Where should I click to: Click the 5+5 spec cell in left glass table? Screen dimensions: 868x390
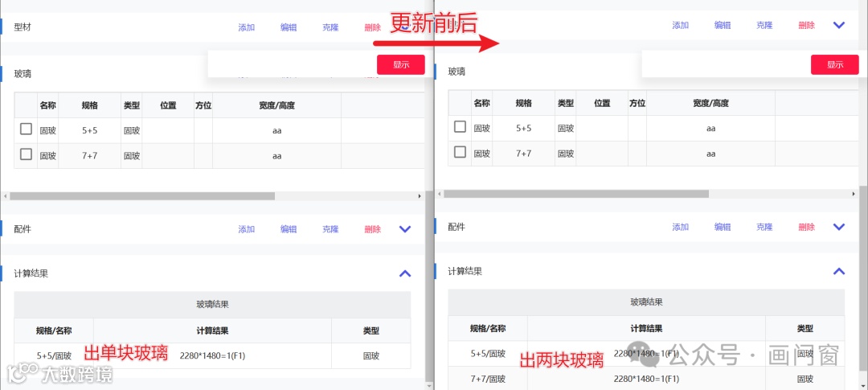[90, 131]
